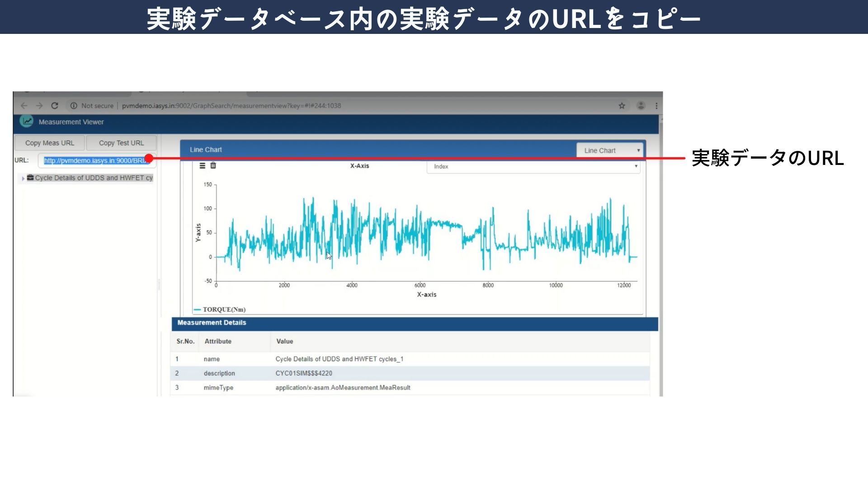Open the X-Axis Index dropdown
The width and height of the screenshot is (868, 488).
(533, 166)
